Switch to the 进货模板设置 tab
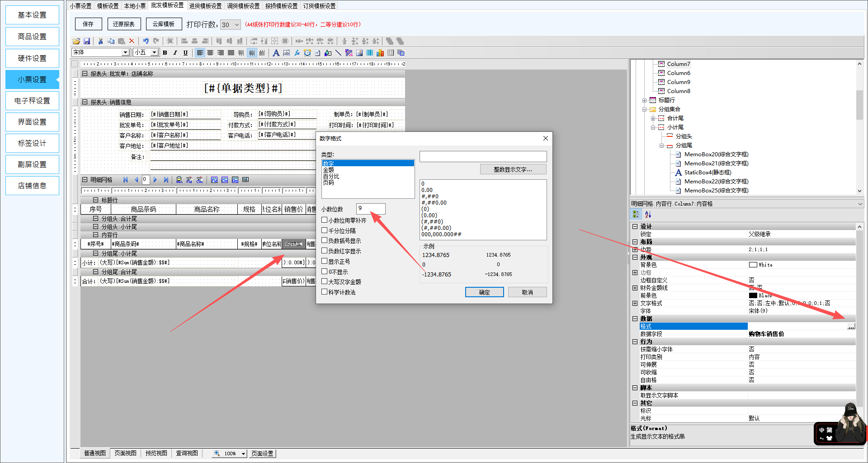The image size is (868, 463). [205, 6]
